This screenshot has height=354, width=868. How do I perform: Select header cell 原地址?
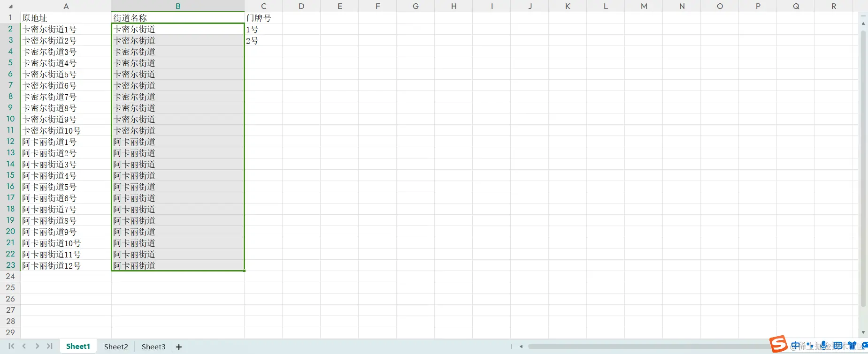66,18
